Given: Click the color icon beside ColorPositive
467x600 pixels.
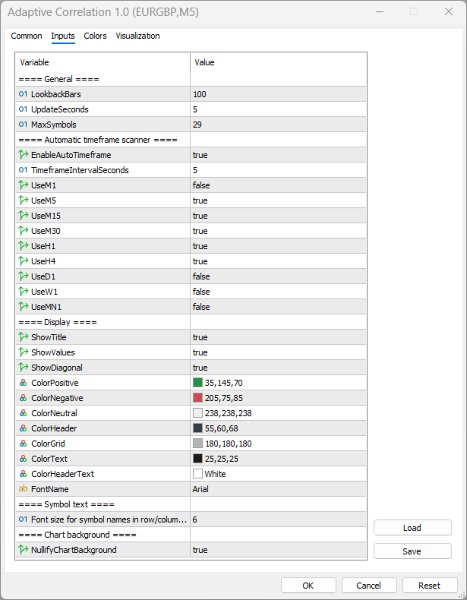Looking at the screenshot, I should click(x=23, y=383).
